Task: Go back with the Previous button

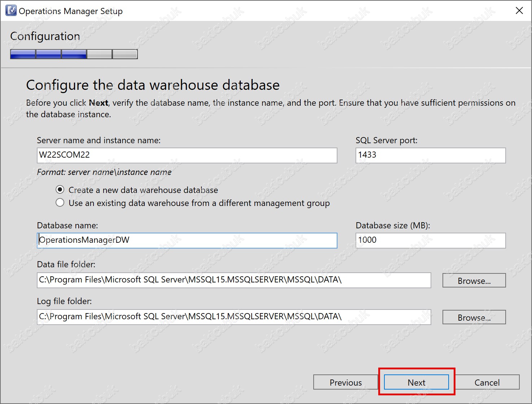Action: click(345, 382)
